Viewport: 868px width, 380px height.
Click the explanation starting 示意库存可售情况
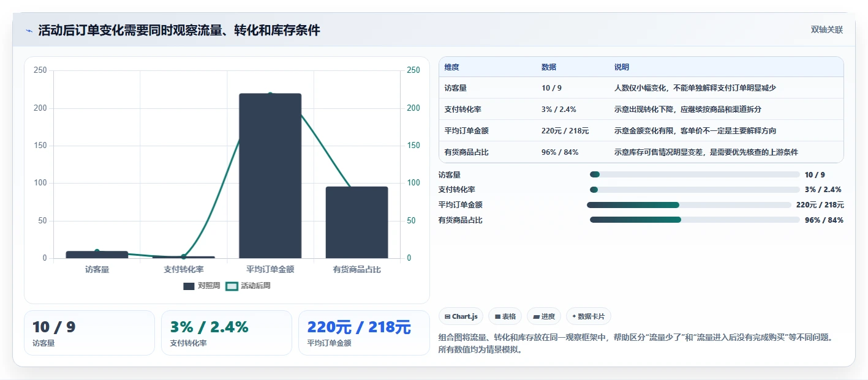[x=706, y=152]
